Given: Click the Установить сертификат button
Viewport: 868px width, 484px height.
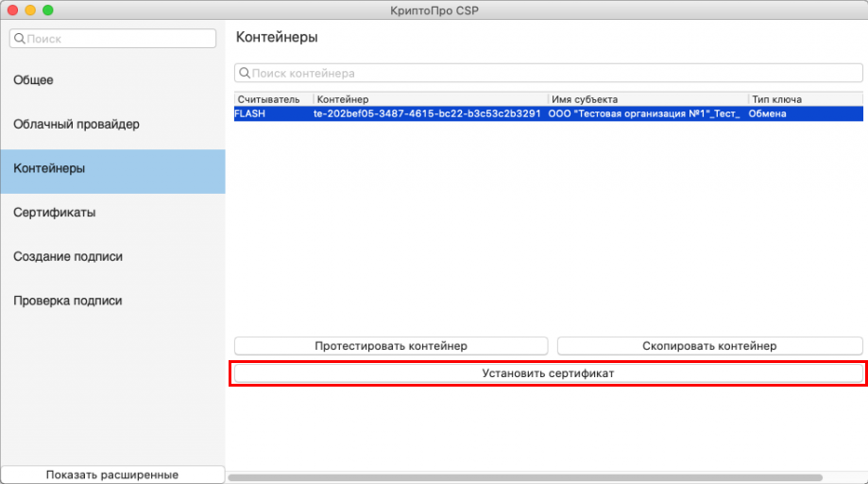Looking at the screenshot, I should [548, 373].
